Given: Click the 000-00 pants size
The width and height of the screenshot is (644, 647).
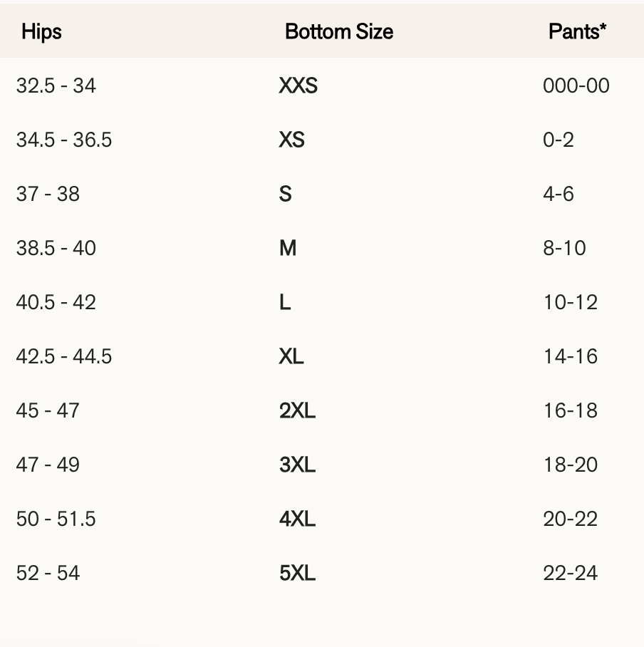Looking at the screenshot, I should (576, 86).
